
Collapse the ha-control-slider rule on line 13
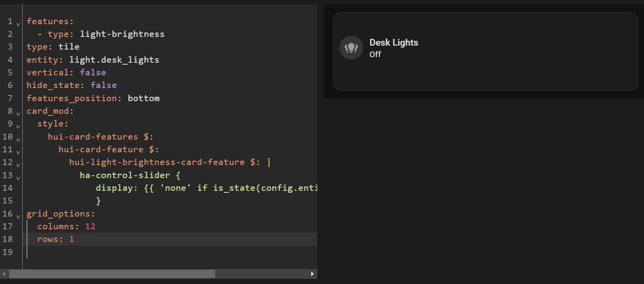18,178
